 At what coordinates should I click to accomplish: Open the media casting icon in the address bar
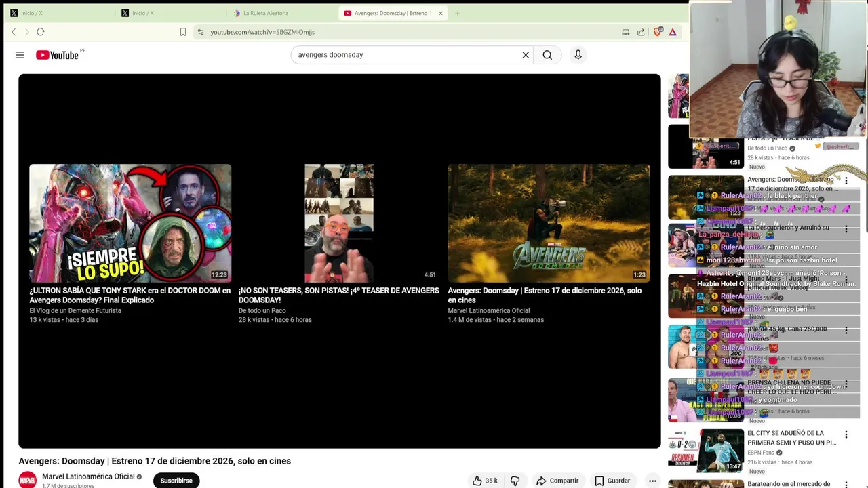pos(625,32)
